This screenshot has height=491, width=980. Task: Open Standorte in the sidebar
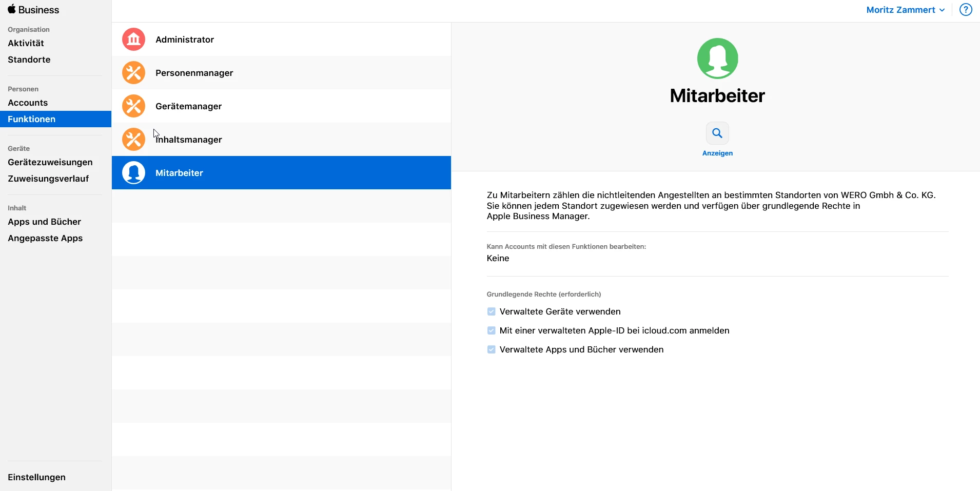tap(29, 60)
